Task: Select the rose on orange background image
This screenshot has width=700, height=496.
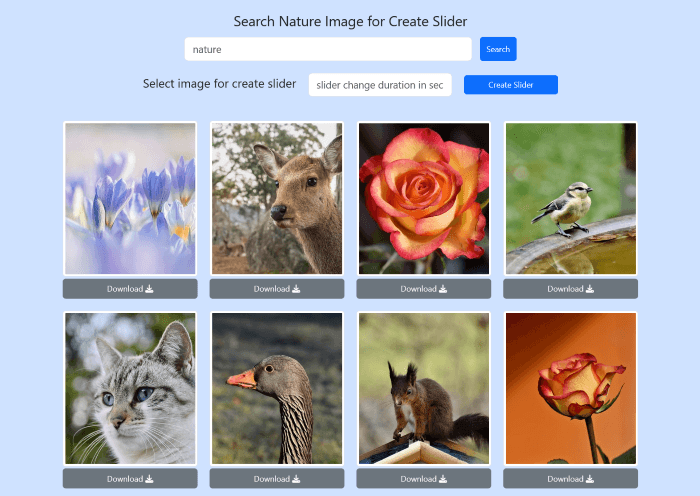Action: coord(571,388)
